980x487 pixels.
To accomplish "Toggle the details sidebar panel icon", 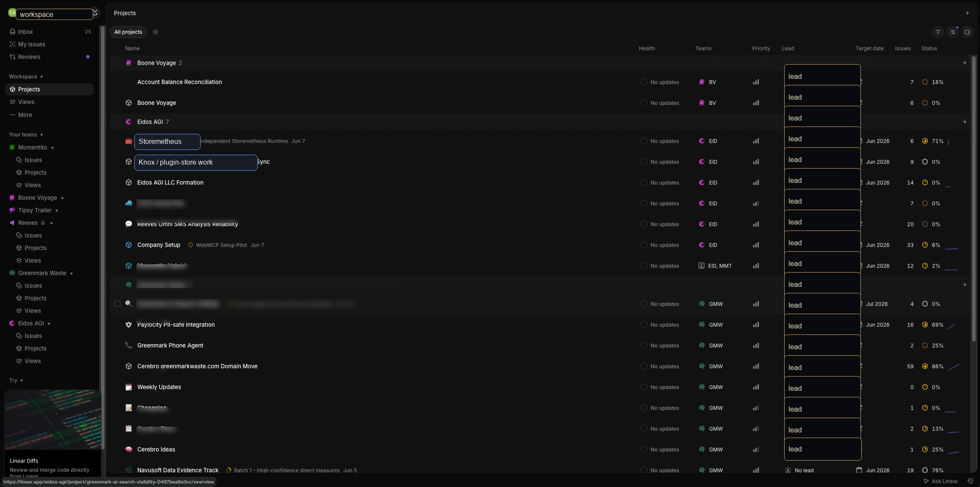I will click(x=967, y=32).
